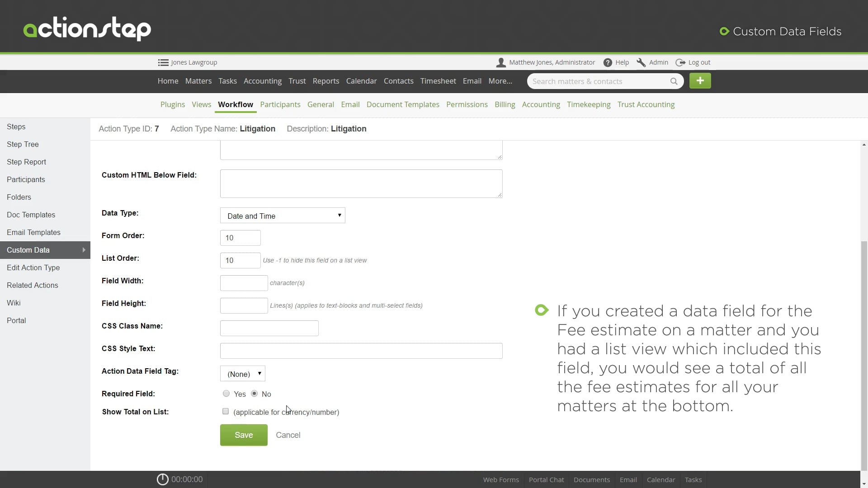Click the Help question mark icon
The width and height of the screenshot is (868, 488).
[x=608, y=63]
